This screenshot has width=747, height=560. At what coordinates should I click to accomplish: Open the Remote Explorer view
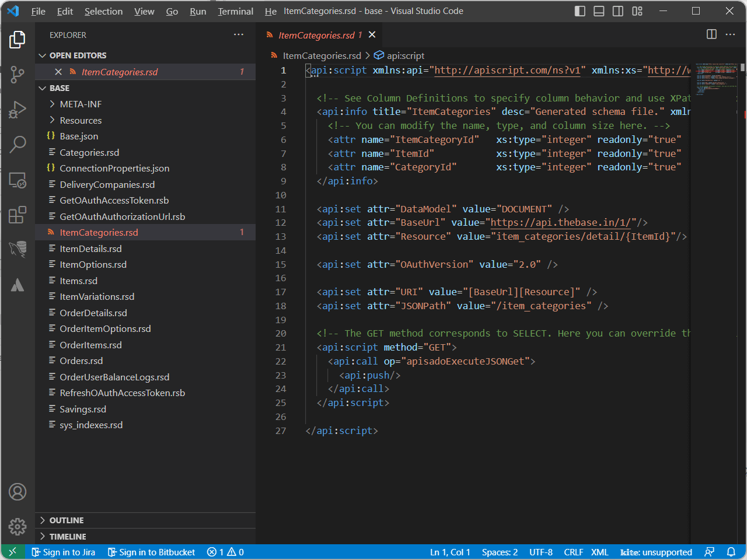pyautogui.click(x=18, y=180)
